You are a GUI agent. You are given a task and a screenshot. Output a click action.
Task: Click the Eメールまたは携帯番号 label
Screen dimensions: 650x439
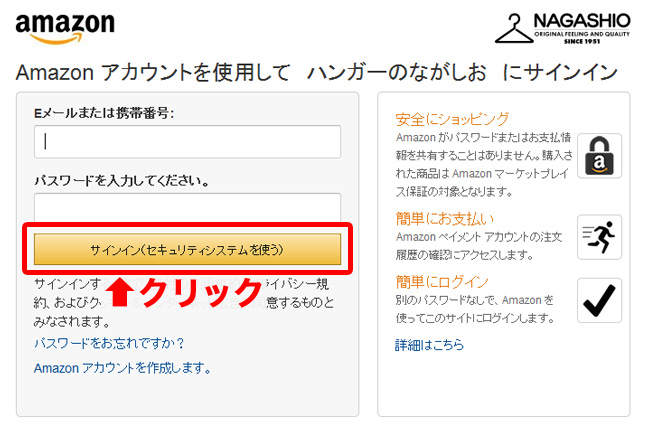[x=104, y=113]
